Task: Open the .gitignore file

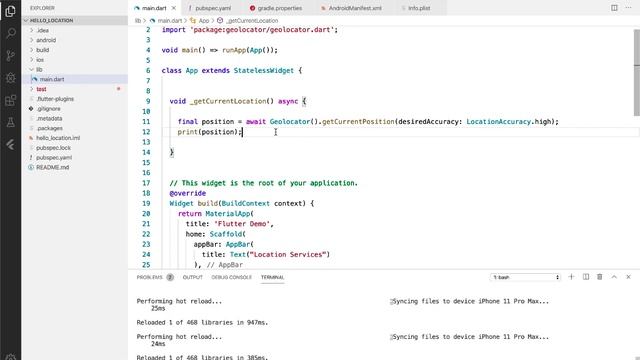Action: 75,109
